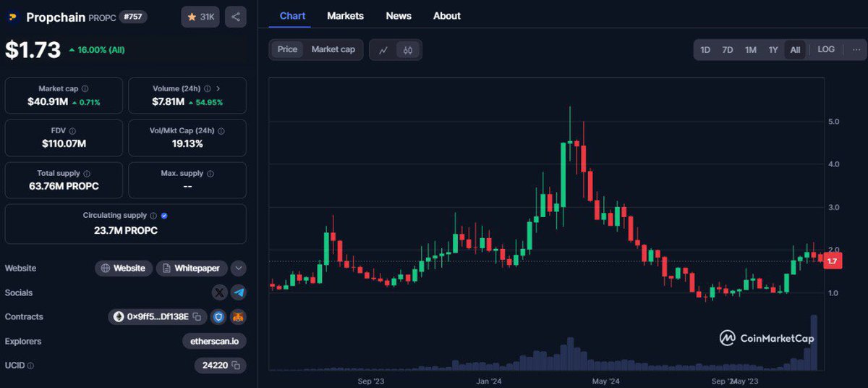Screen dimensions: 868x388
Task: Add Propchain to watchlist star button
Action: 200,17
